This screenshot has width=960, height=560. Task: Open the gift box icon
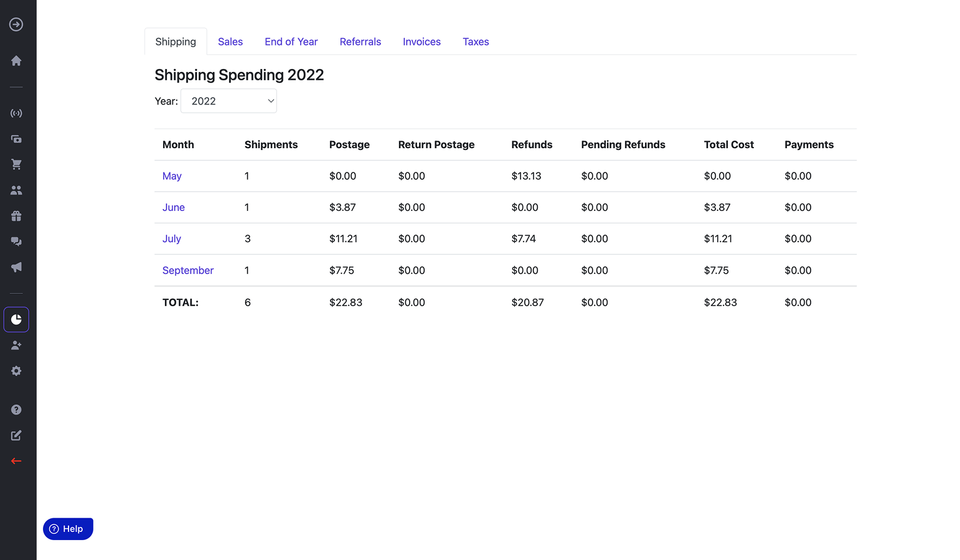(16, 216)
